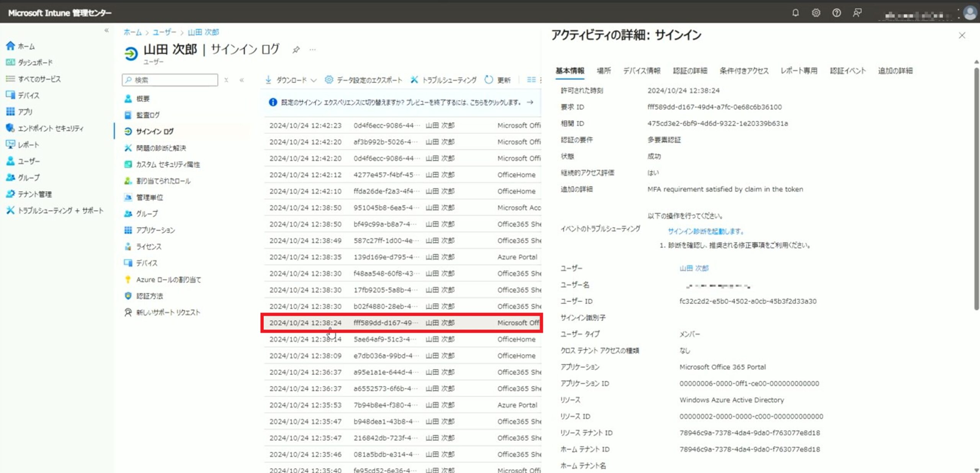Open 問題の診断と解決 in the user menu
The width and height of the screenshot is (980, 473).
tap(155, 148)
